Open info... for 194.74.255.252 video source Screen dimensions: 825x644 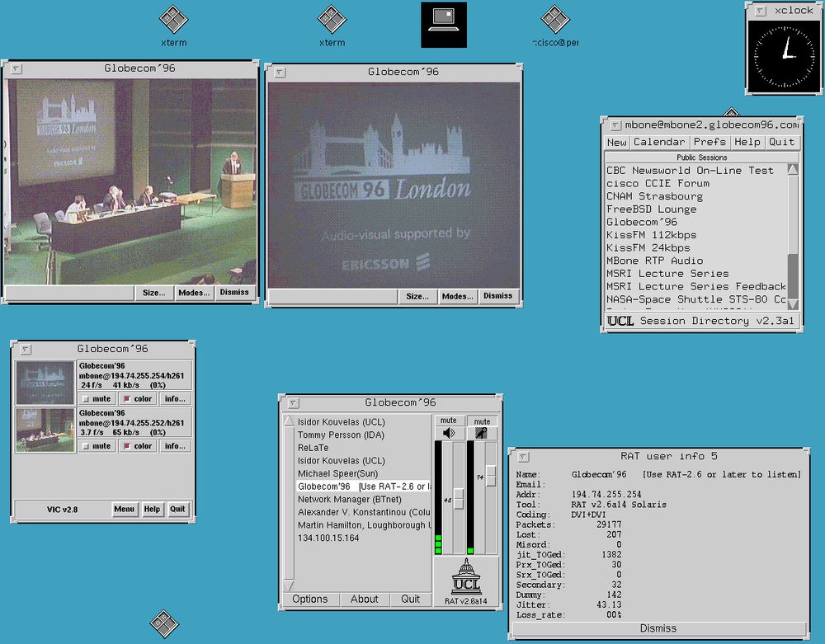175,446
